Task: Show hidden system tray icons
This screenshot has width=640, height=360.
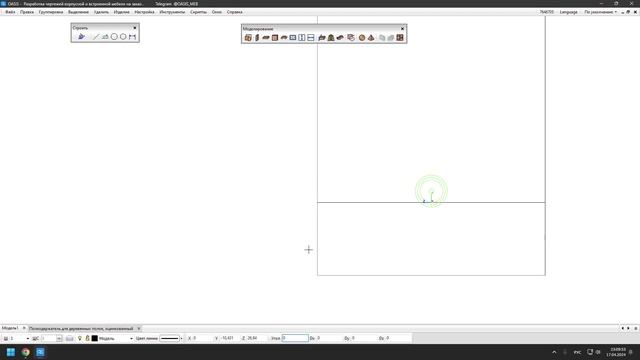Action: (554, 352)
